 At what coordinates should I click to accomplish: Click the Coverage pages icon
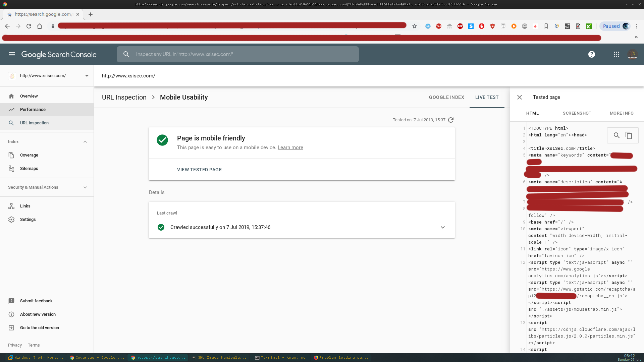[11, 155]
